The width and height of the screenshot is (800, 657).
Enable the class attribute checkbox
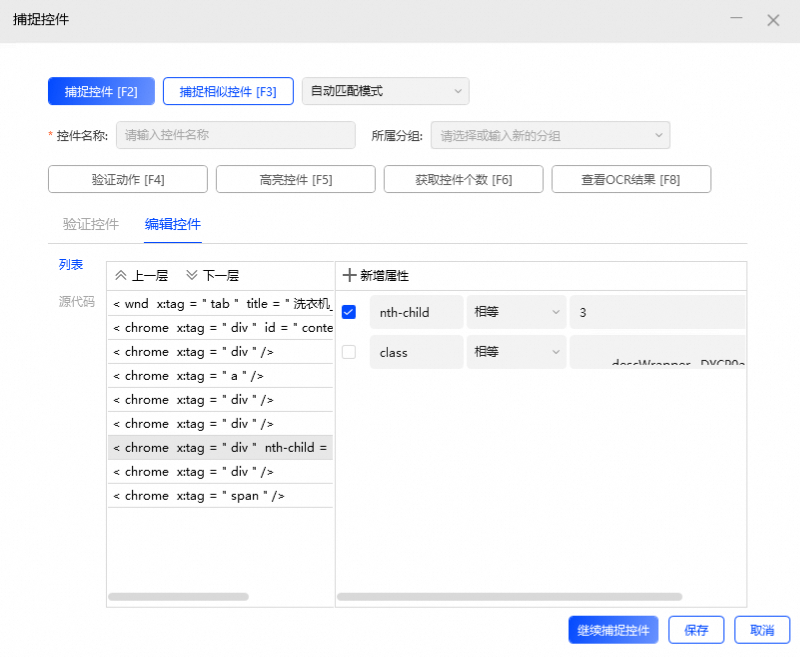[349, 352]
